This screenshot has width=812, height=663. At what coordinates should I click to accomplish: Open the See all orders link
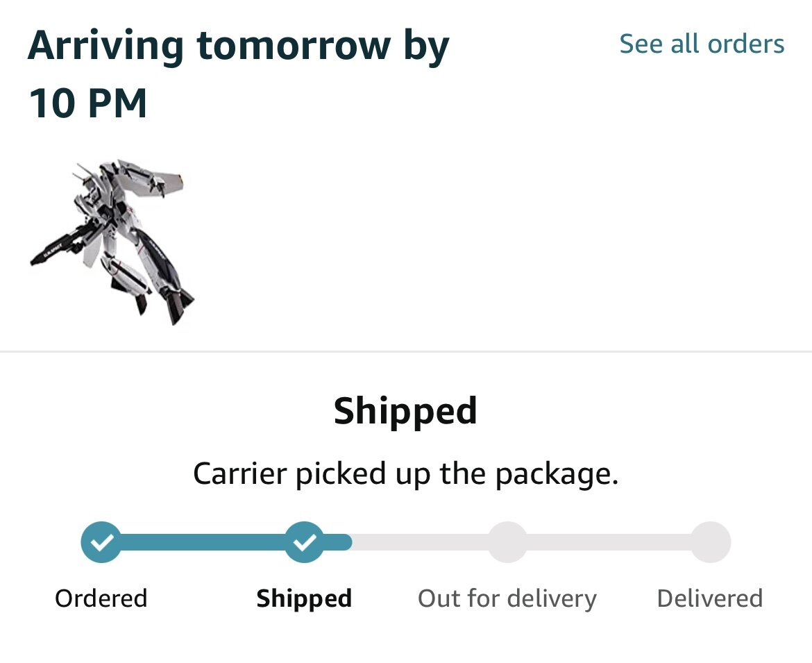click(702, 44)
